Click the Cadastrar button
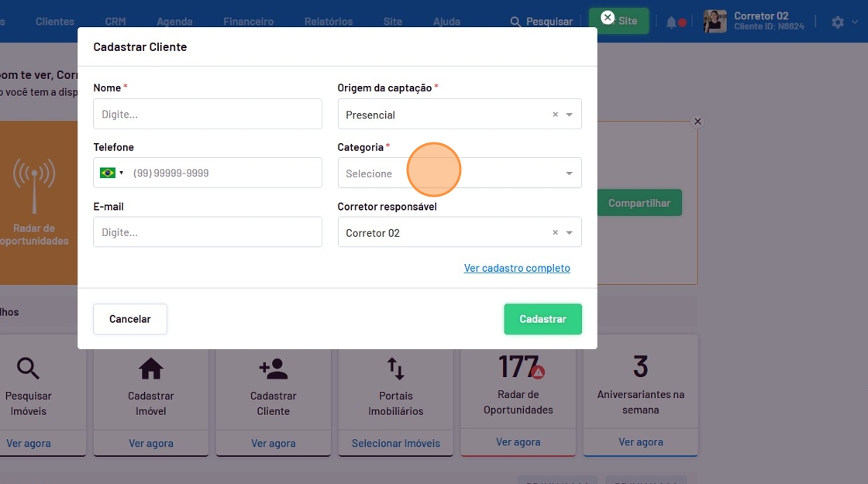This screenshot has height=484, width=868. click(542, 319)
